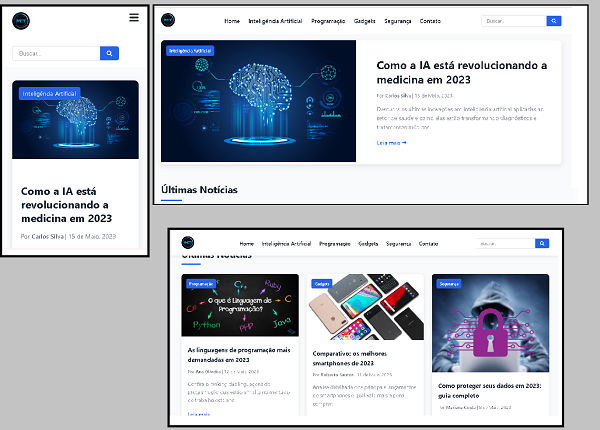Image resolution: width=600 pixels, height=430 pixels.
Task: Click the mobile view byline 'Por Carlos Silva'
Action: (x=42, y=236)
